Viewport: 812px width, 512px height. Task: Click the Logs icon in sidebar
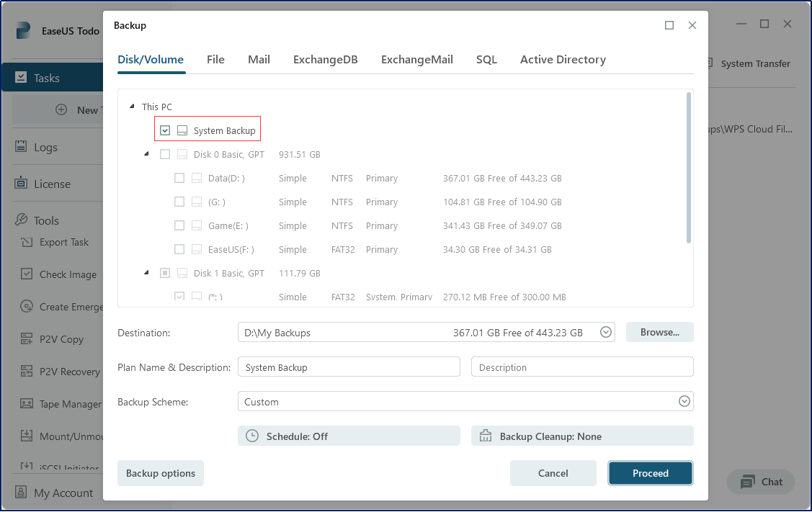tap(21, 147)
